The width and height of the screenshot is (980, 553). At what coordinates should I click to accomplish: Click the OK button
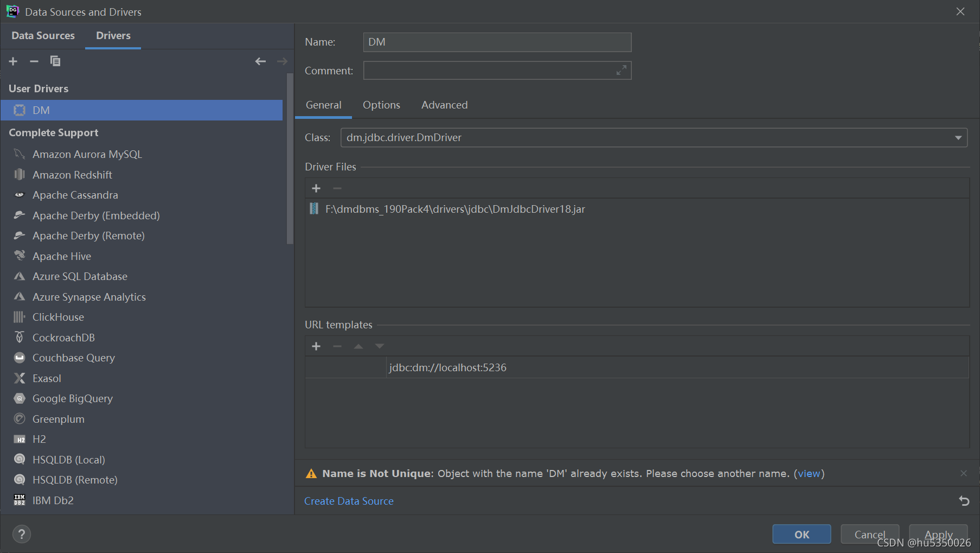[x=802, y=535]
